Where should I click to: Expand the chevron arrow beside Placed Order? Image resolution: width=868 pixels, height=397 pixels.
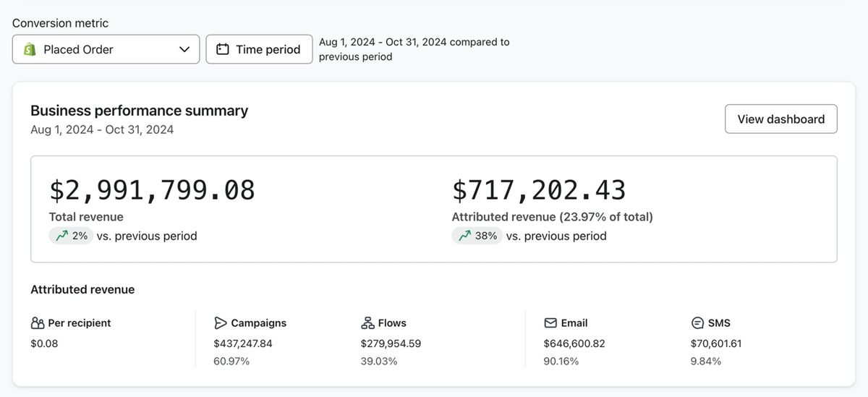184,49
